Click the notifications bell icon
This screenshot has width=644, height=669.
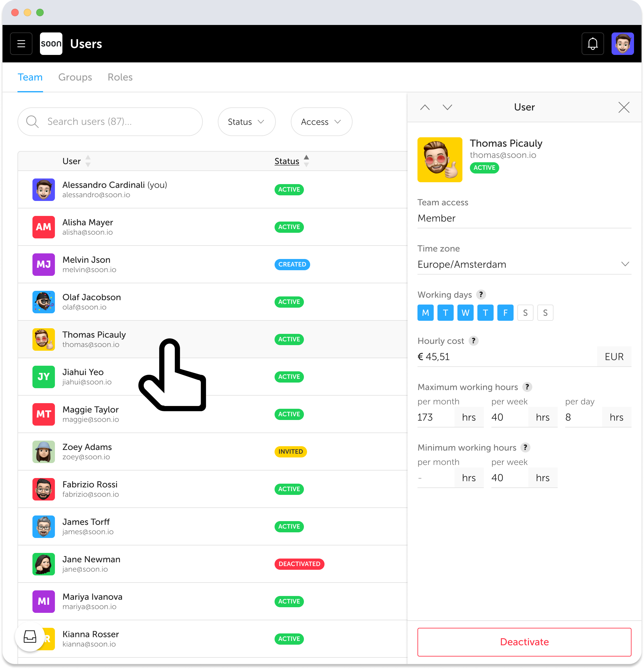[x=593, y=44]
